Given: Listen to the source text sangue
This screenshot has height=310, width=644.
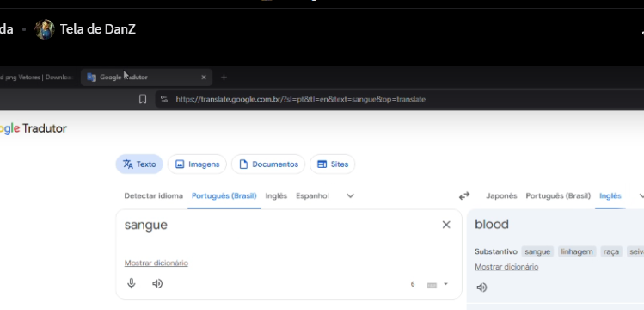Looking at the screenshot, I should point(157,283).
